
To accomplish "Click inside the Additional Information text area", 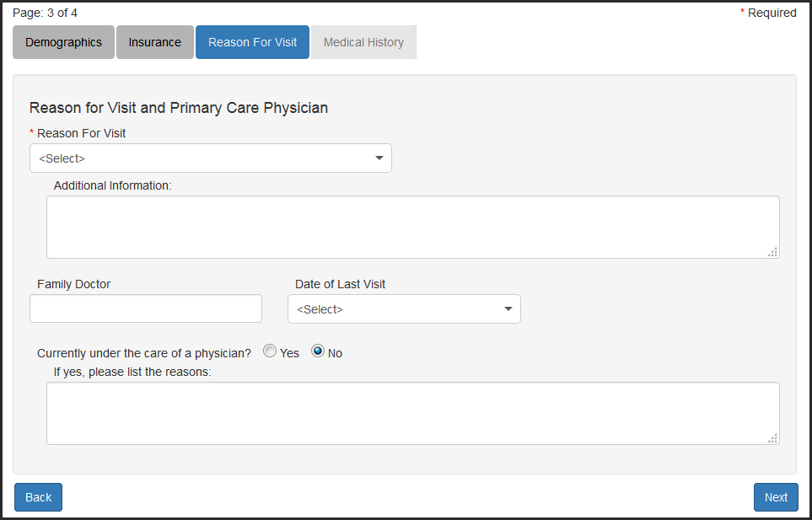I will coord(412,227).
